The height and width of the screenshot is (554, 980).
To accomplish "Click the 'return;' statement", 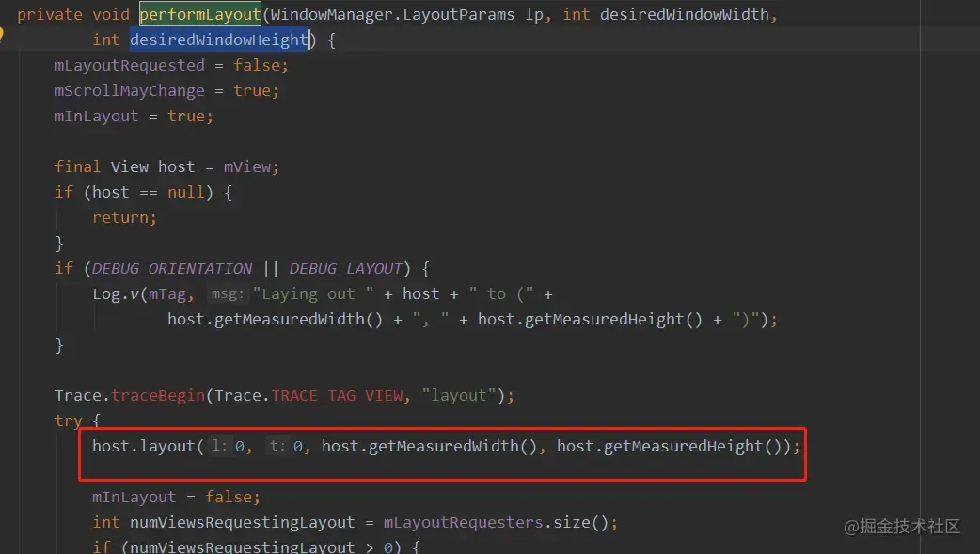I will pyautogui.click(x=124, y=217).
